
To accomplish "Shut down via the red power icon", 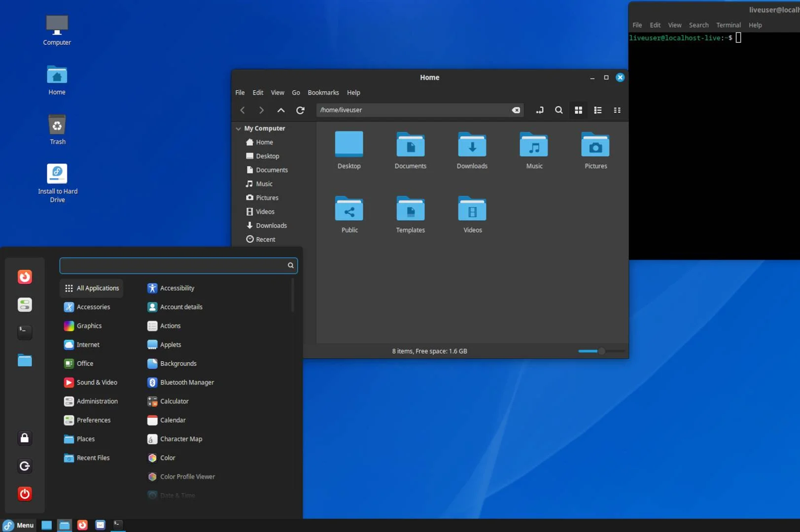I will (x=25, y=494).
